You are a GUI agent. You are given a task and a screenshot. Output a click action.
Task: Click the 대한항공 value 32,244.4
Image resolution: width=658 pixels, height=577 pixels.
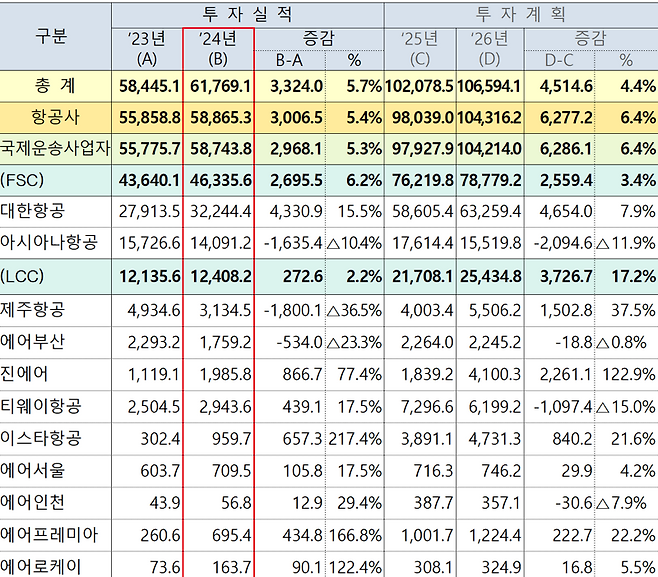click(x=220, y=211)
